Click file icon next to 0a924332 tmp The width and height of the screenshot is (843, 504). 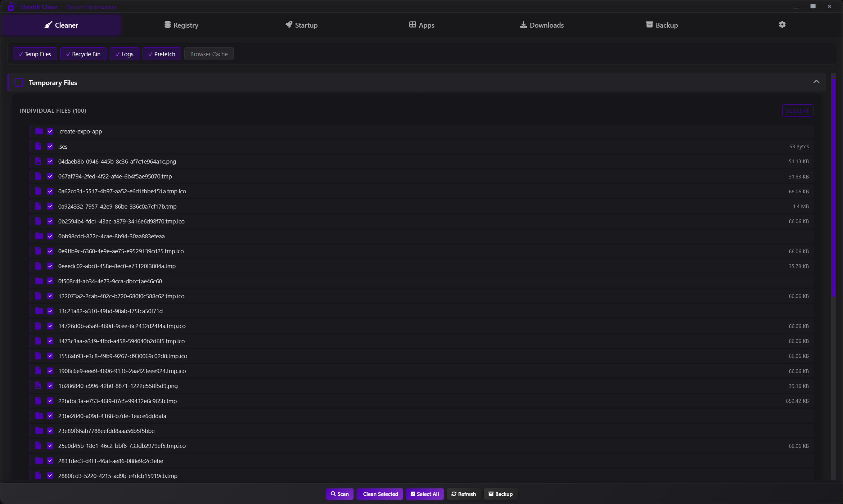[x=38, y=206]
